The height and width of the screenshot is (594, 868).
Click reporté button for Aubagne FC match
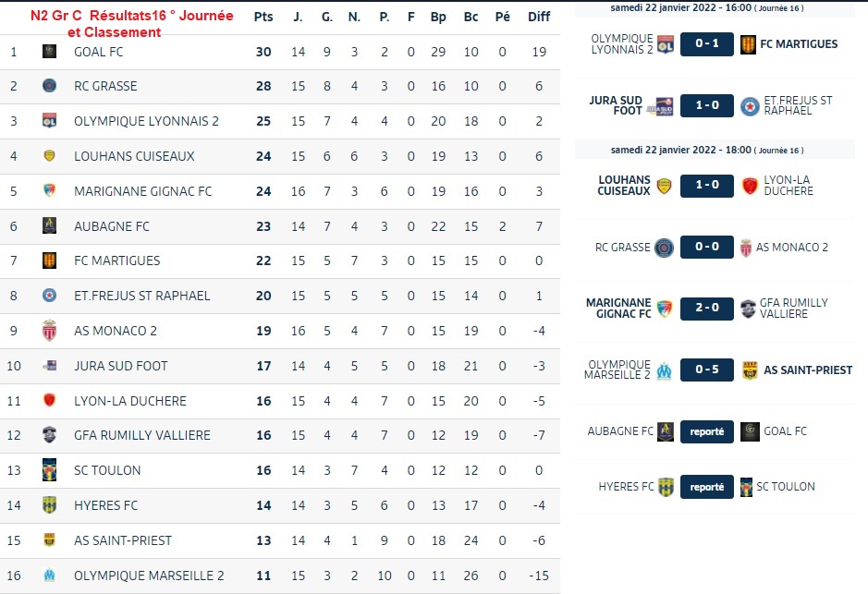(707, 431)
